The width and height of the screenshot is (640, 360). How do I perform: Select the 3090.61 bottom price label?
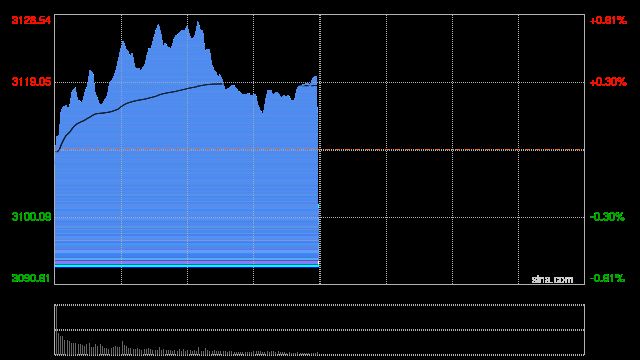[31, 278]
